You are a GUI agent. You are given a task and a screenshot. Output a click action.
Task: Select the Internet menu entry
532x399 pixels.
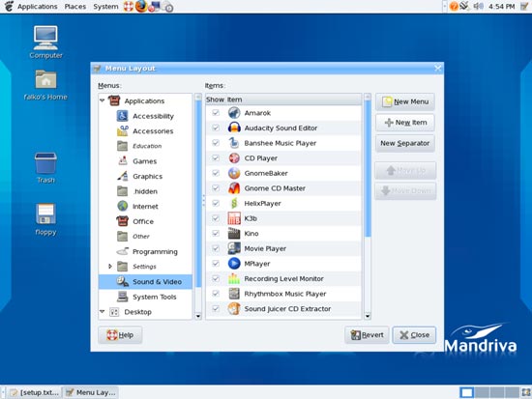pyautogui.click(x=145, y=206)
